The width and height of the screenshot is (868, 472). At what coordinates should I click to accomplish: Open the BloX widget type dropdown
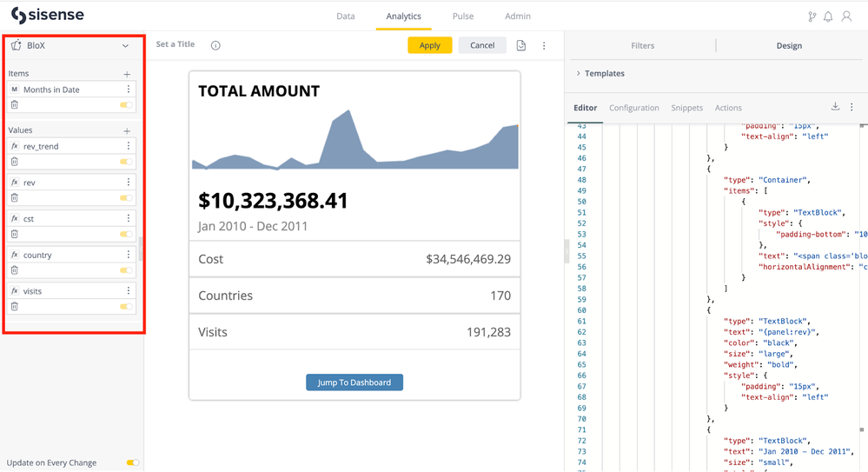(125, 46)
